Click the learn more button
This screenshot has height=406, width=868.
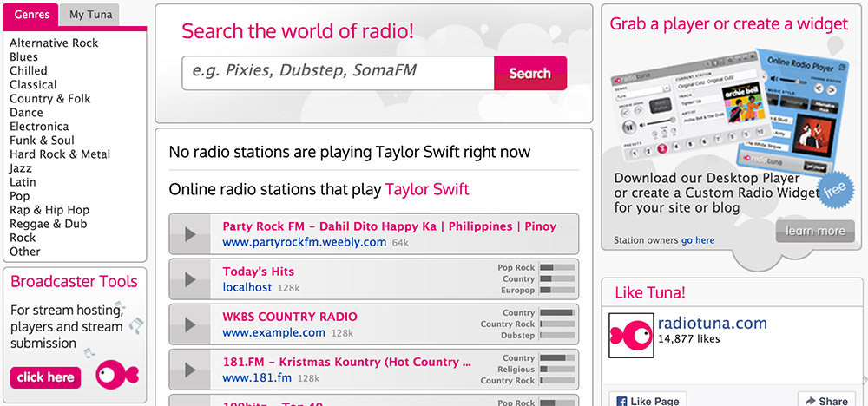pos(815,232)
